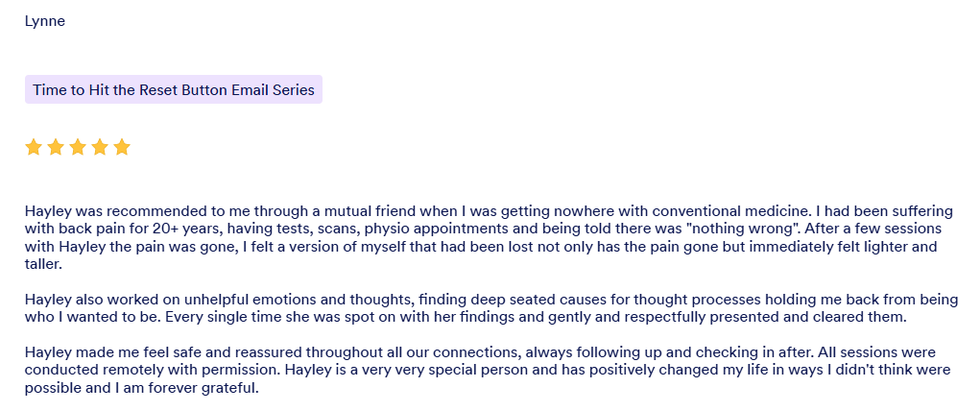Click the first star in the rating
The image size is (980, 411).
coord(34,147)
